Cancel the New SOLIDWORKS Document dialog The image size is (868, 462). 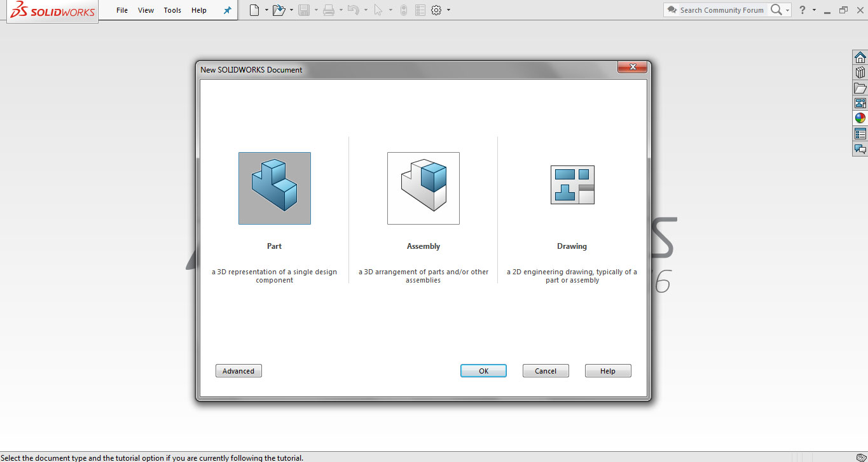546,371
